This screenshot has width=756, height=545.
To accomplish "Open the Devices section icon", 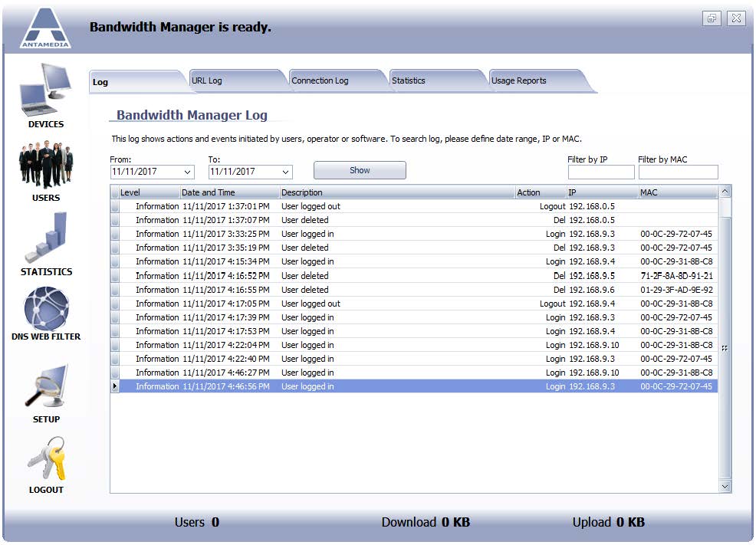I will tap(46, 90).
